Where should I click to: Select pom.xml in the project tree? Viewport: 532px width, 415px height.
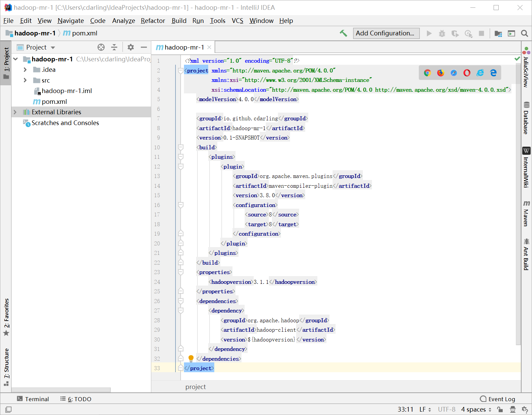coord(54,101)
